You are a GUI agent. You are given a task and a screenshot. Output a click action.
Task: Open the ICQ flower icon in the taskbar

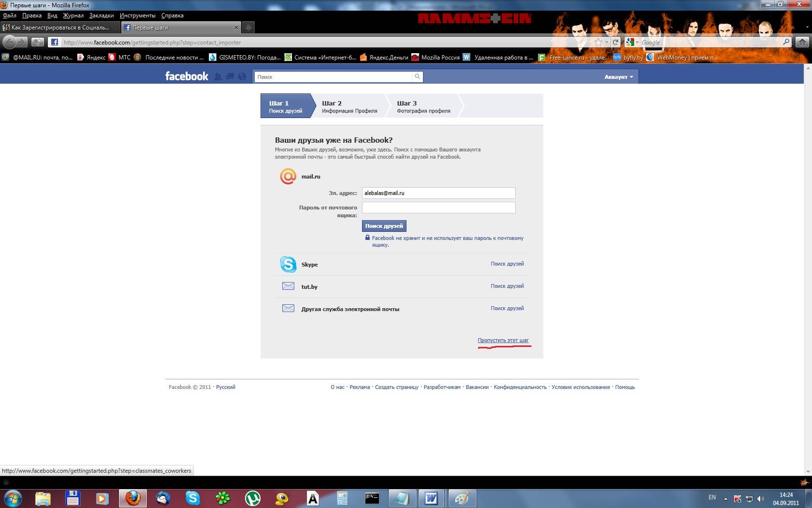pyautogui.click(x=223, y=498)
